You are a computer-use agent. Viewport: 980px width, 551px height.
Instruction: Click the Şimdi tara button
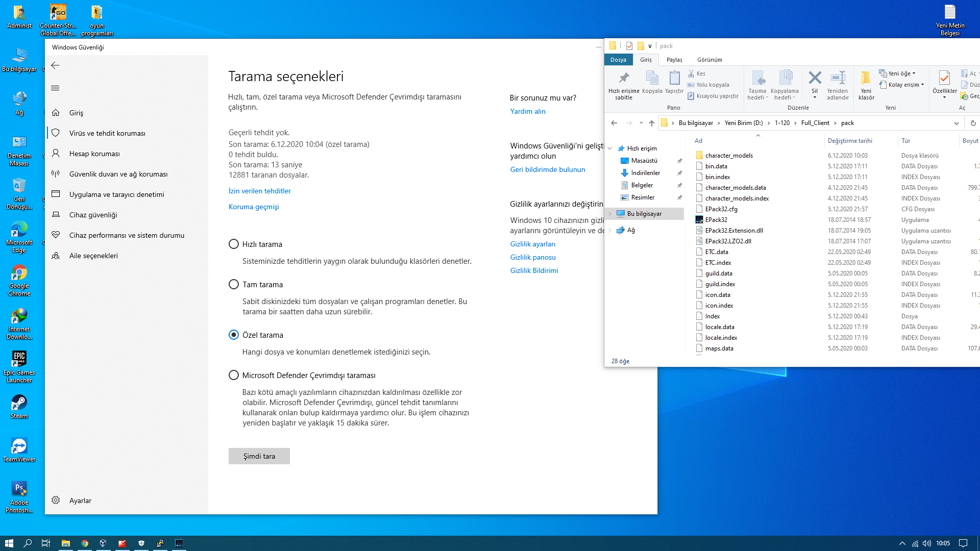[259, 456]
